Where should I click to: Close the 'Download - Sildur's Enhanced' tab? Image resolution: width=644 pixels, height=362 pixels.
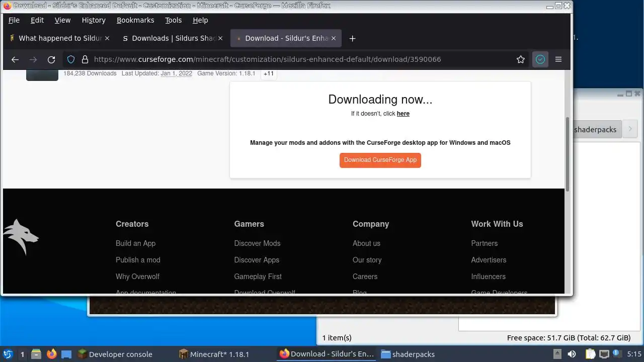click(x=333, y=38)
